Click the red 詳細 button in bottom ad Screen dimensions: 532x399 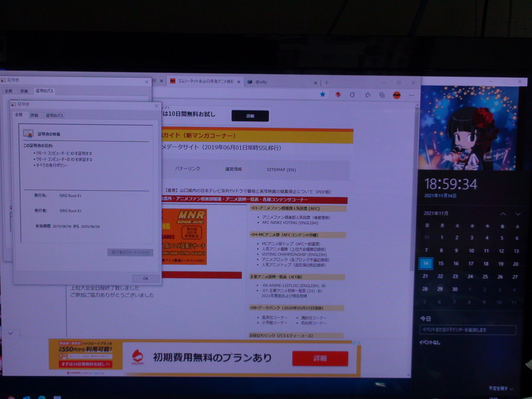(320, 358)
